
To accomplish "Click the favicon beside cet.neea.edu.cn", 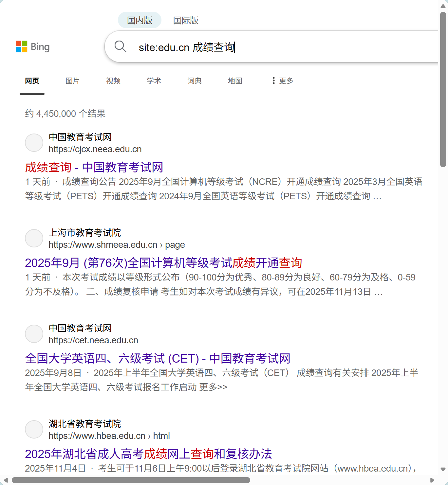I will (x=34, y=334).
